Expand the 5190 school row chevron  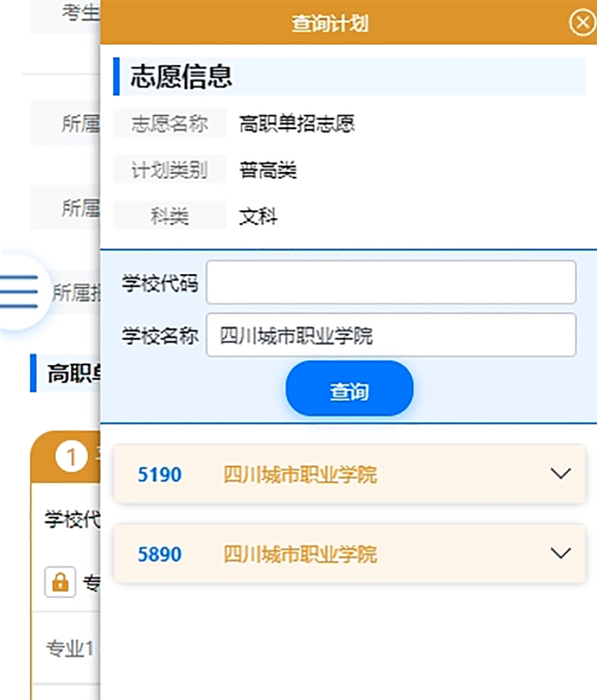point(561,473)
